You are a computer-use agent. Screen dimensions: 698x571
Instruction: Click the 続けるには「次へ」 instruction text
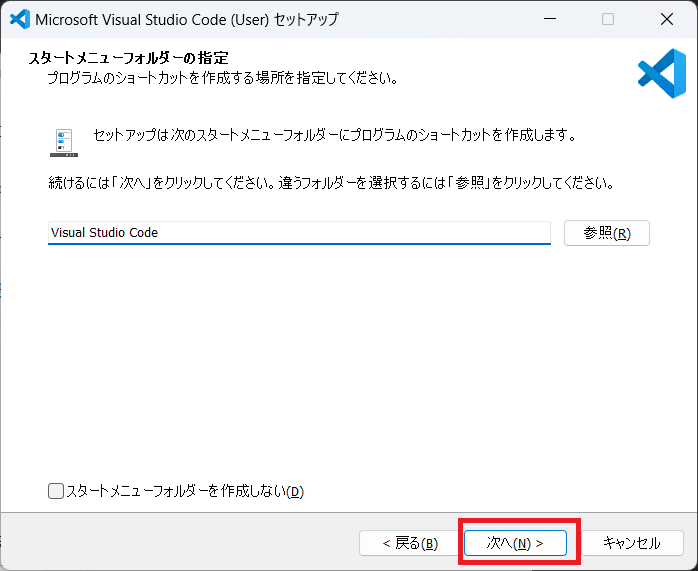pos(331,183)
